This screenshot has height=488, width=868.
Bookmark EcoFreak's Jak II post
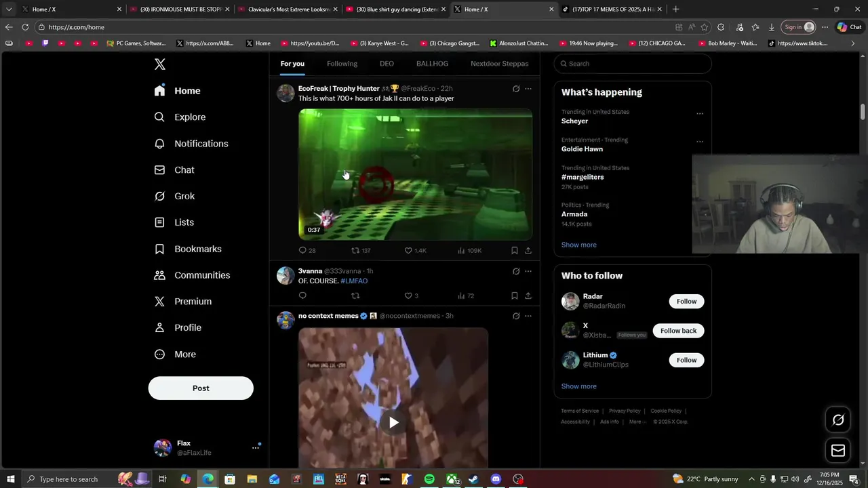[x=515, y=251]
